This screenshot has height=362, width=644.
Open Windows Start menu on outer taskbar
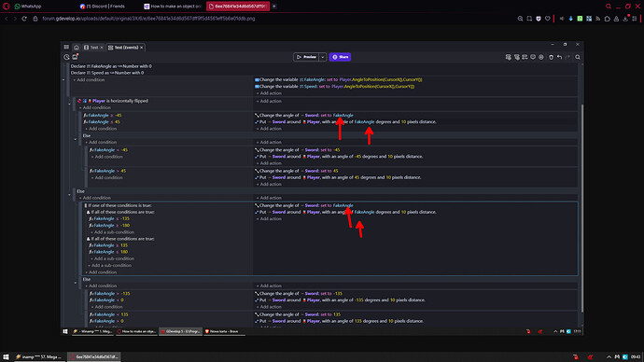coord(6,356)
